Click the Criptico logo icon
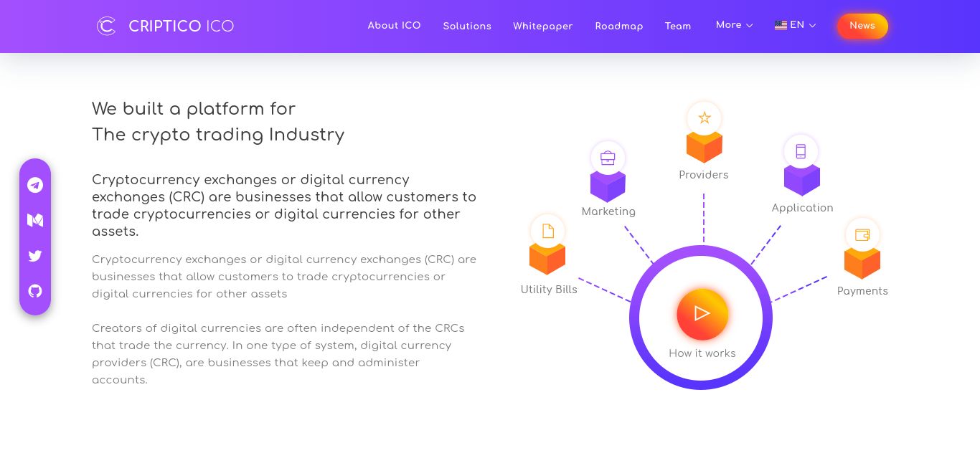The height and width of the screenshot is (453, 980). point(106,26)
